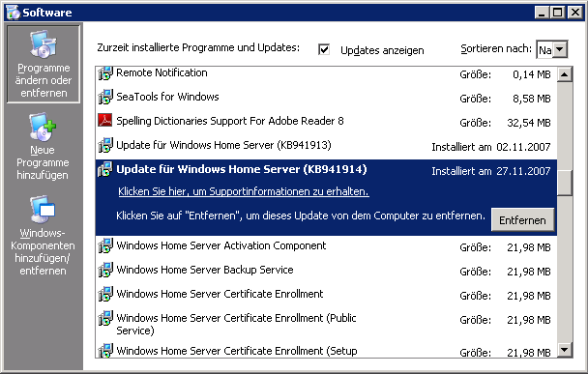This screenshot has width=588, height=374.
Task: Select 'Windows Home Server Certificate Enrollment' plain entry
Action: (220, 294)
